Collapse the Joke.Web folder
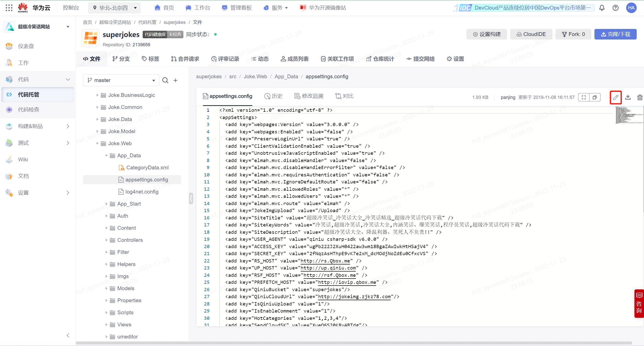Image resolution: width=644 pixels, height=346 pixels. [97, 143]
